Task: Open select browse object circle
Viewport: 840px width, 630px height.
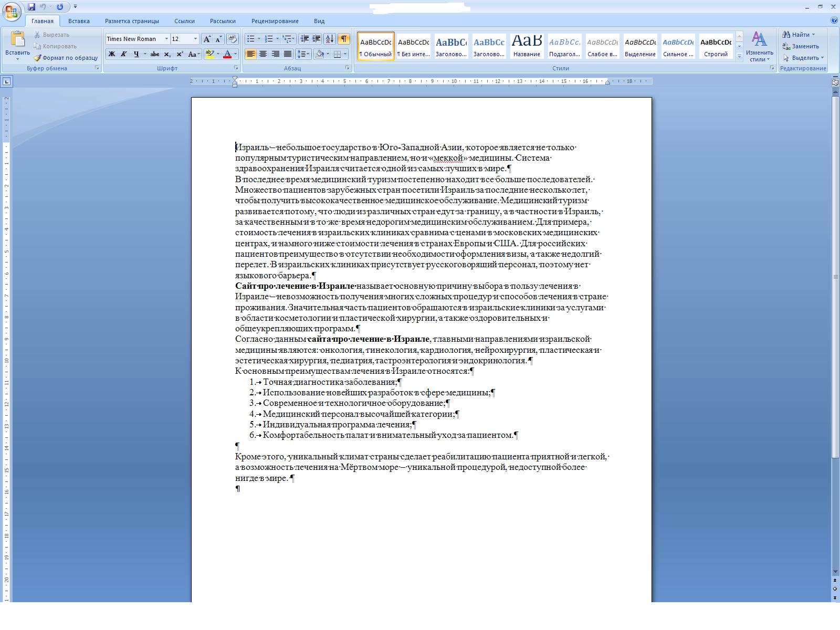Action: point(835,589)
